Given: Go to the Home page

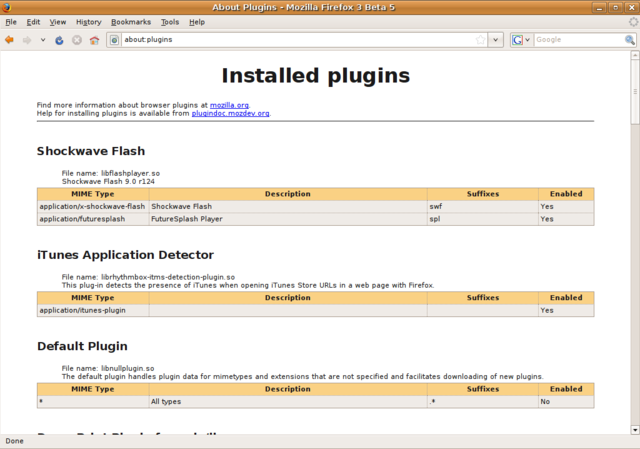Looking at the screenshot, I should pyautogui.click(x=94, y=40).
